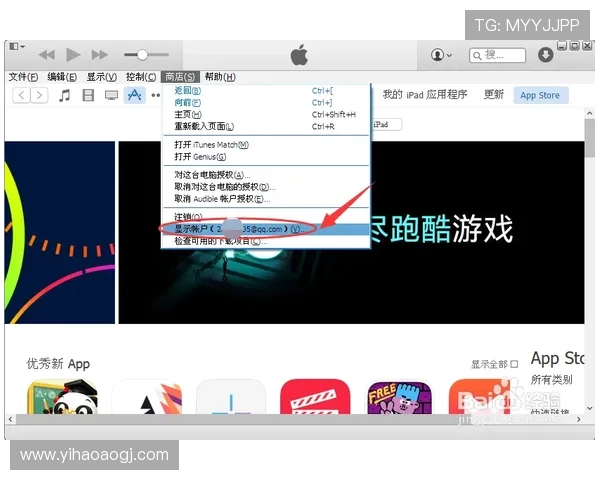The image size is (600, 480).
Task: Choose 向前(F) in store menu
Action: click(266, 103)
